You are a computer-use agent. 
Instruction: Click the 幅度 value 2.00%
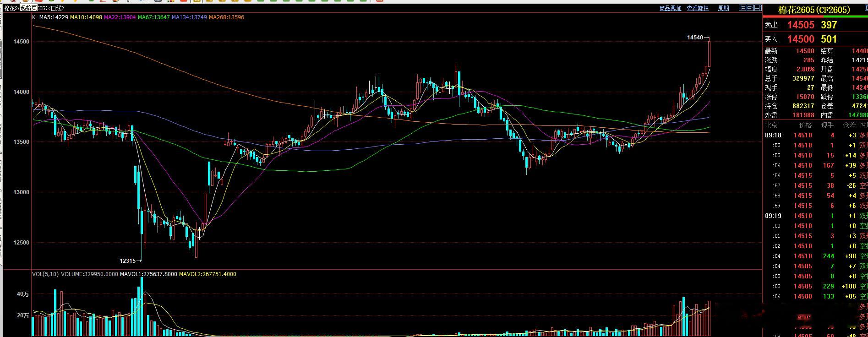tap(805, 70)
